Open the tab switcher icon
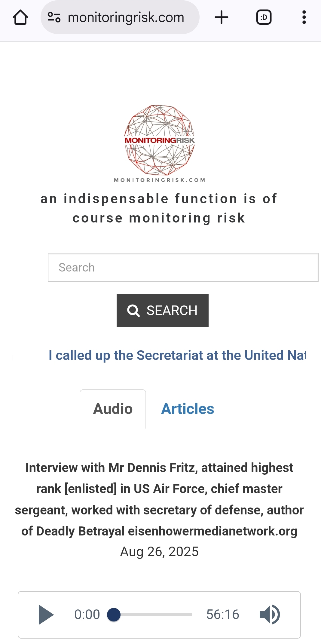Screen dimensions: 321x644 (x=264, y=17)
